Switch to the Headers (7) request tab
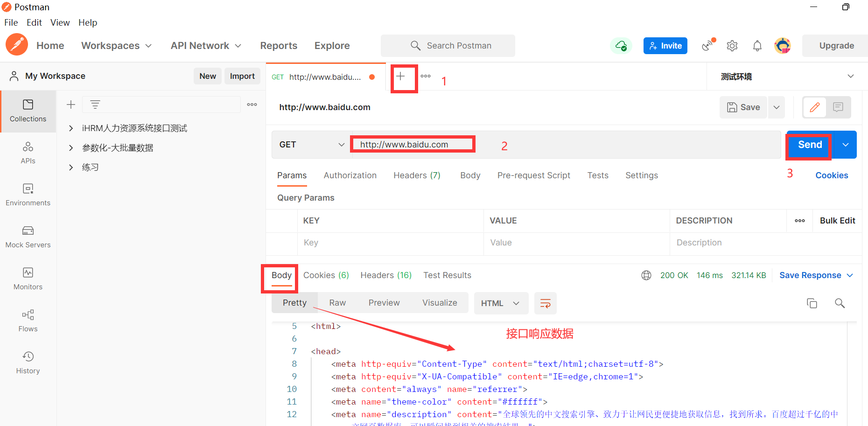Screen dimensions: 868x426 pyautogui.click(x=417, y=175)
